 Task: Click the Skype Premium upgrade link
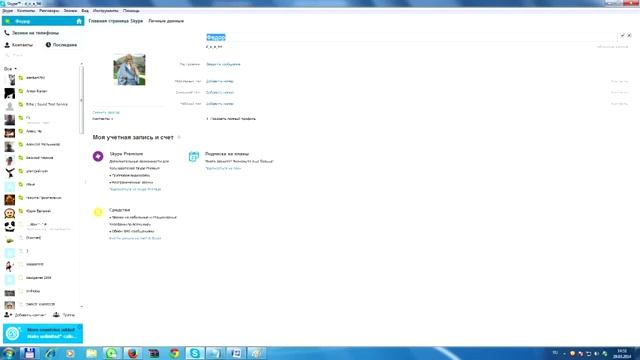point(135,189)
